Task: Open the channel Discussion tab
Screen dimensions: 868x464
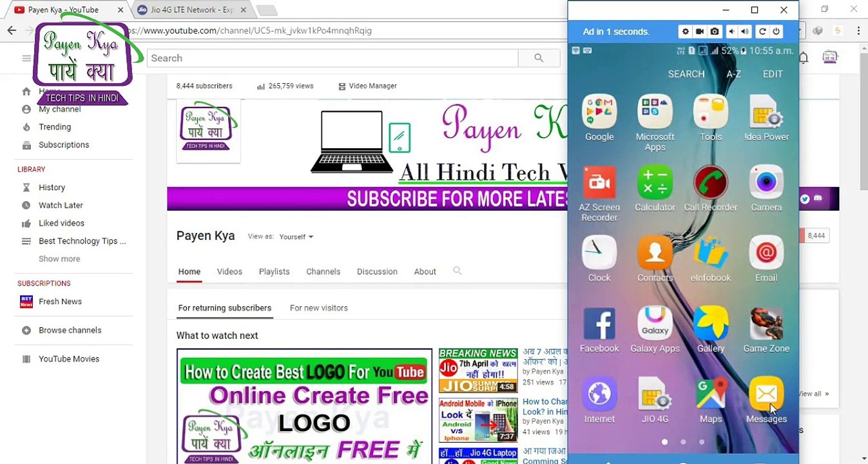Action: [x=377, y=271]
